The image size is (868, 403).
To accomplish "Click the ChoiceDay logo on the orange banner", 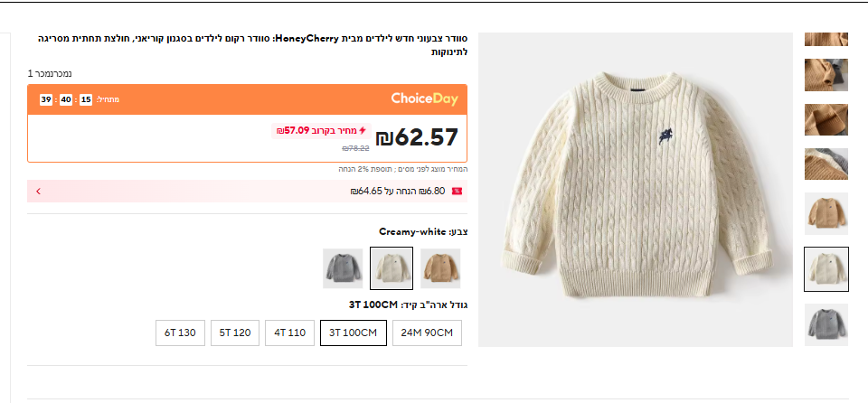I will tap(424, 98).
